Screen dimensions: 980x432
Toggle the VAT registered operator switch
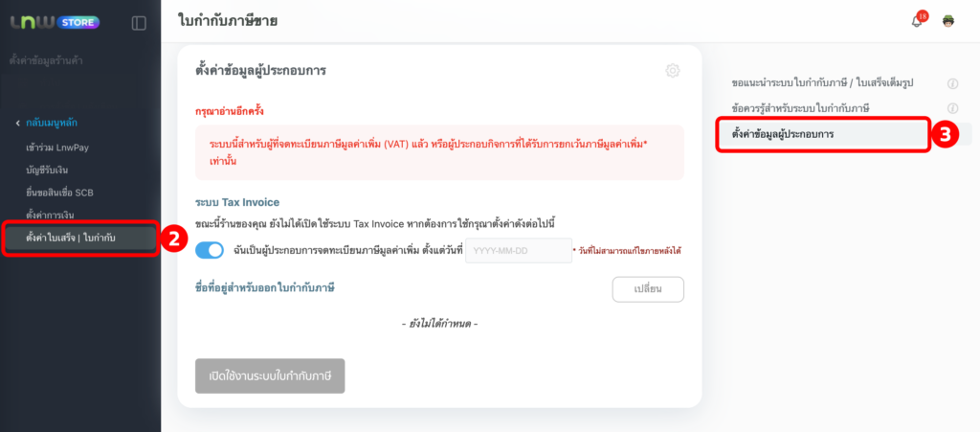click(x=209, y=251)
